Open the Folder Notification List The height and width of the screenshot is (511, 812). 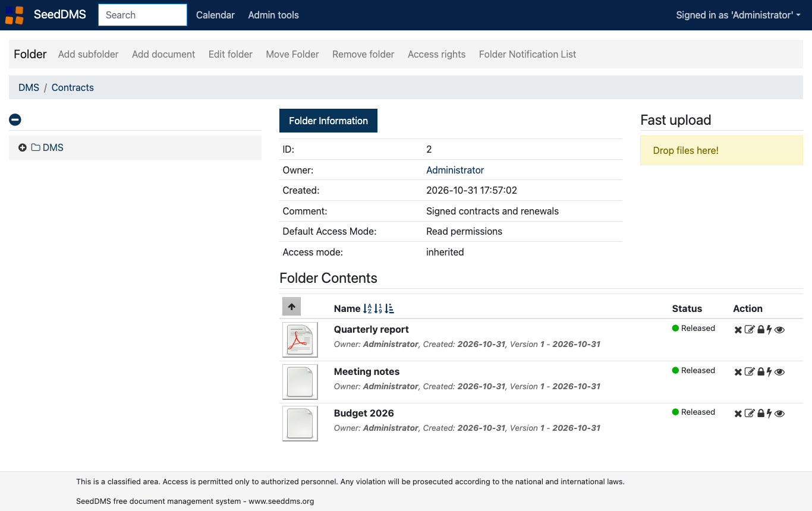point(528,54)
